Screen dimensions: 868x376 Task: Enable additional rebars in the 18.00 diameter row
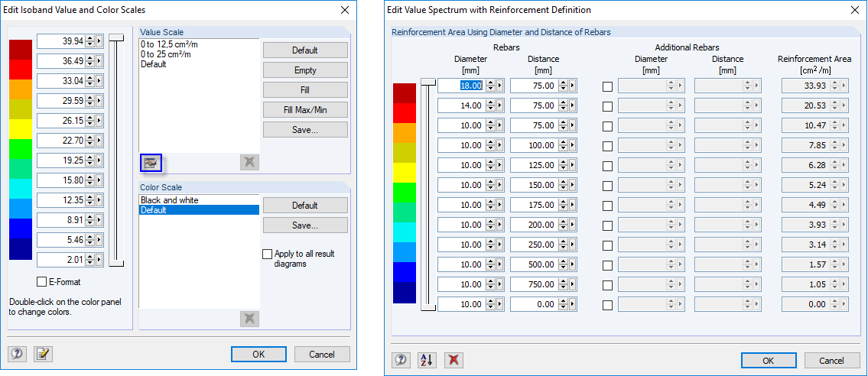[608, 86]
